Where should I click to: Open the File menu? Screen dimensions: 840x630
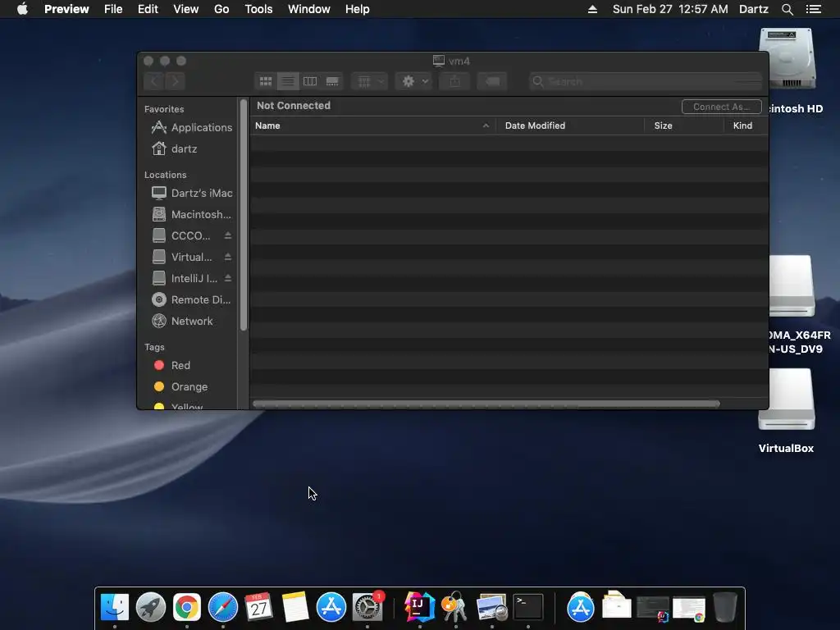(x=113, y=9)
